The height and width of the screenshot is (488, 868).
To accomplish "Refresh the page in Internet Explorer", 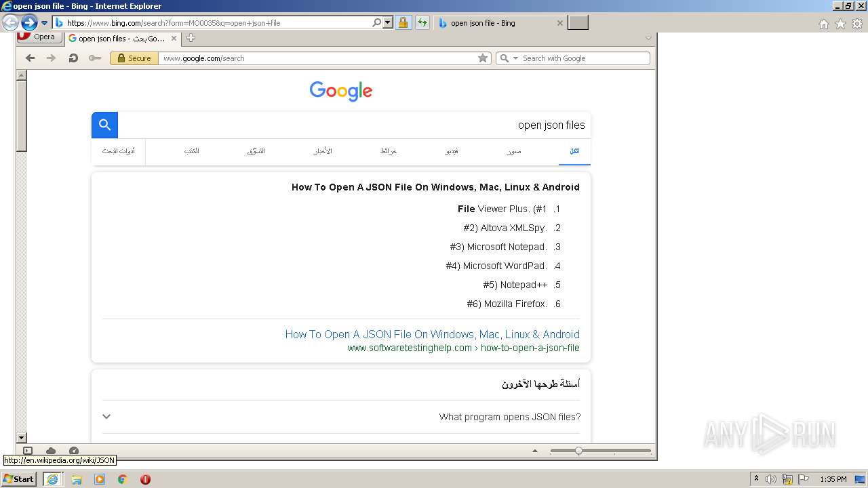I will 422,22.
